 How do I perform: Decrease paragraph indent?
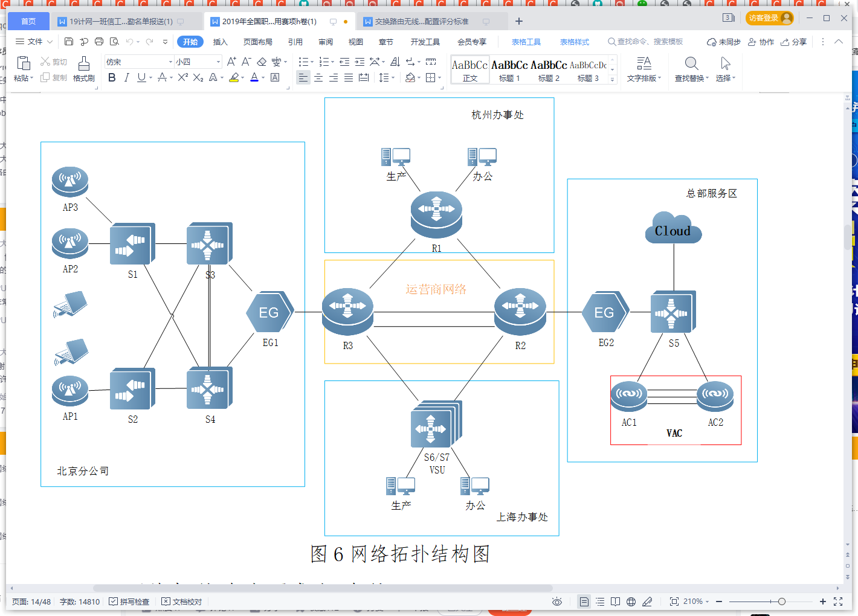coord(344,62)
